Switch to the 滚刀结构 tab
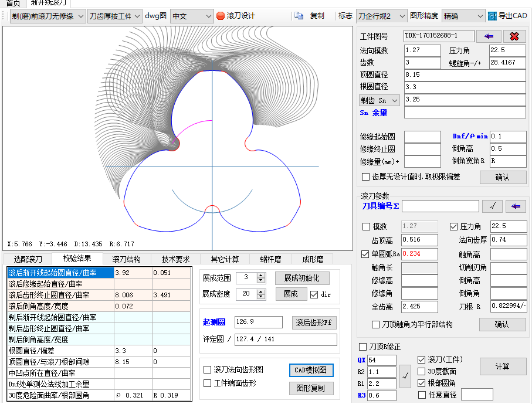 point(126,259)
